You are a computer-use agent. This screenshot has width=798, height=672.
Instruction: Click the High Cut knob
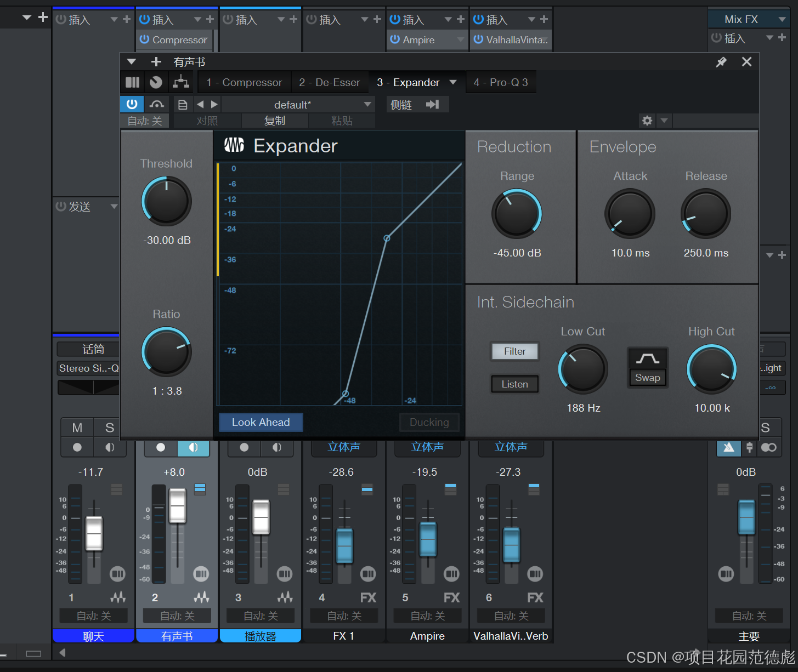coord(712,369)
